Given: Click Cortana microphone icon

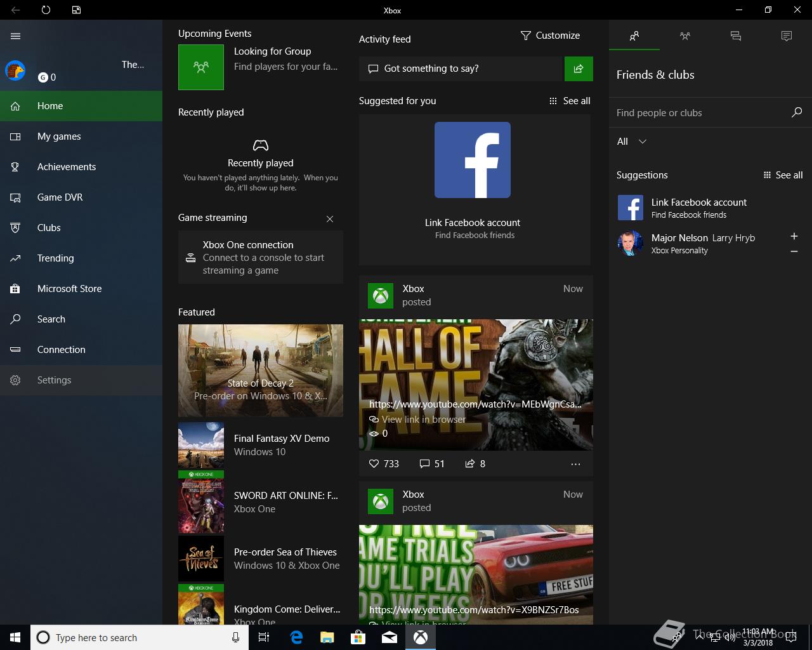Looking at the screenshot, I should 235,637.
